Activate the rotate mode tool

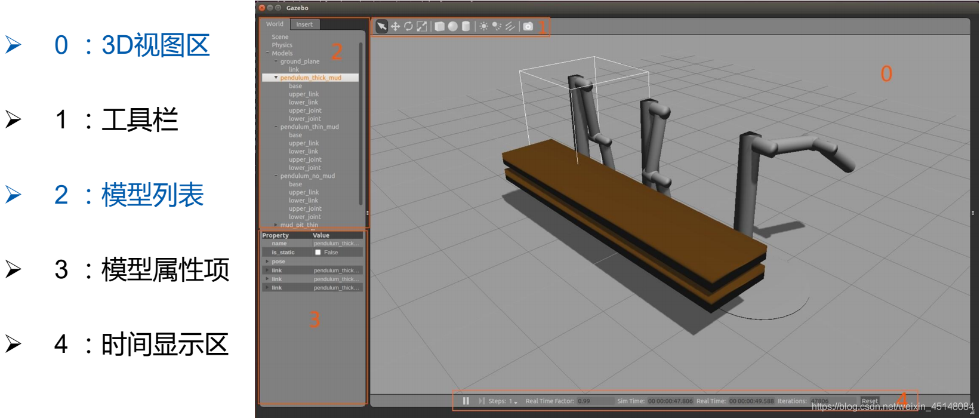tap(408, 26)
